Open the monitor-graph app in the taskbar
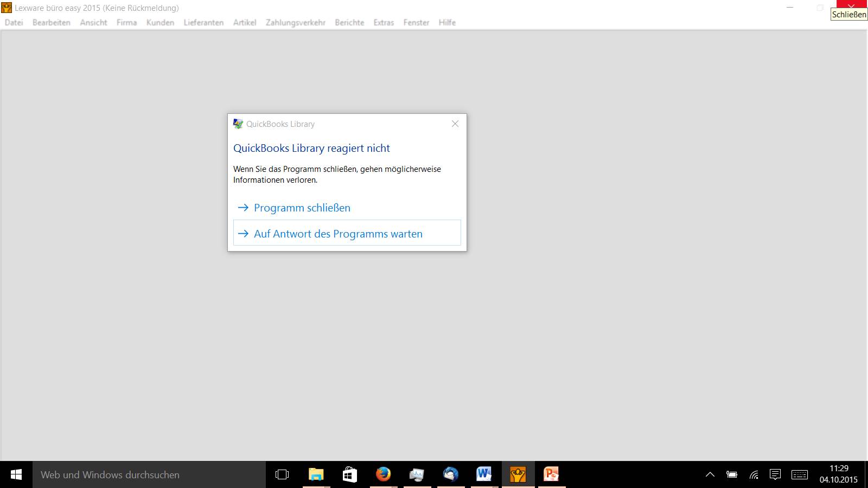868x488 pixels. [x=417, y=474]
